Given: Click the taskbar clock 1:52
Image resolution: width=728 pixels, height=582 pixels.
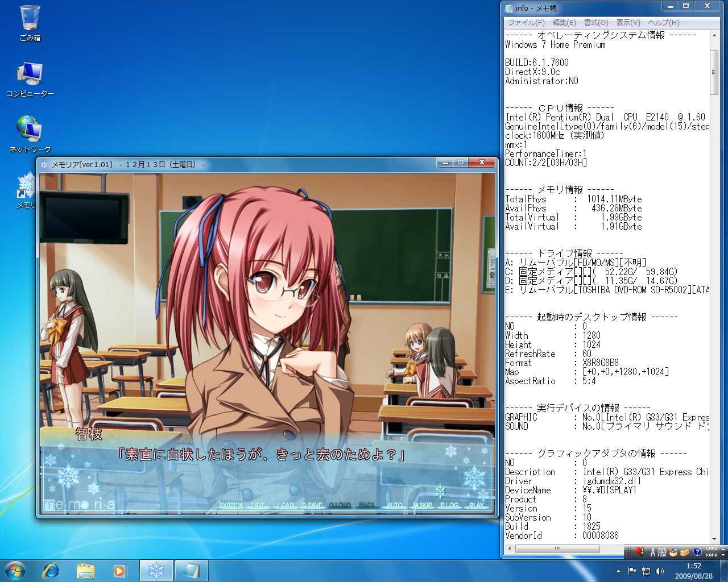Looking at the screenshot, I should (x=693, y=566).
